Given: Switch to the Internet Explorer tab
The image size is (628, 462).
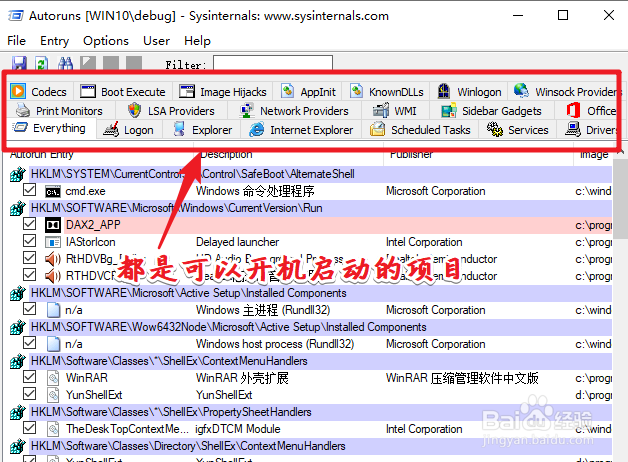Looking at the screenshot, I should [x=301, y=130].
